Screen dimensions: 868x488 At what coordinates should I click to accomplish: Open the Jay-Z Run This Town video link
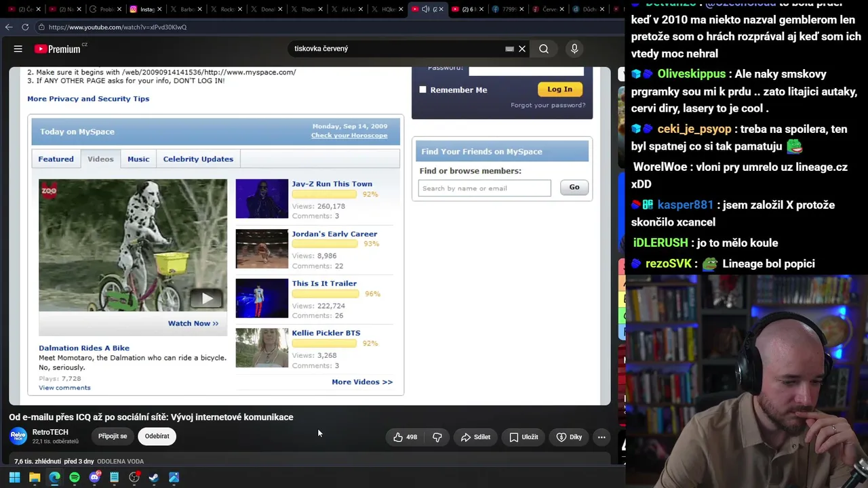coord(332,184)
